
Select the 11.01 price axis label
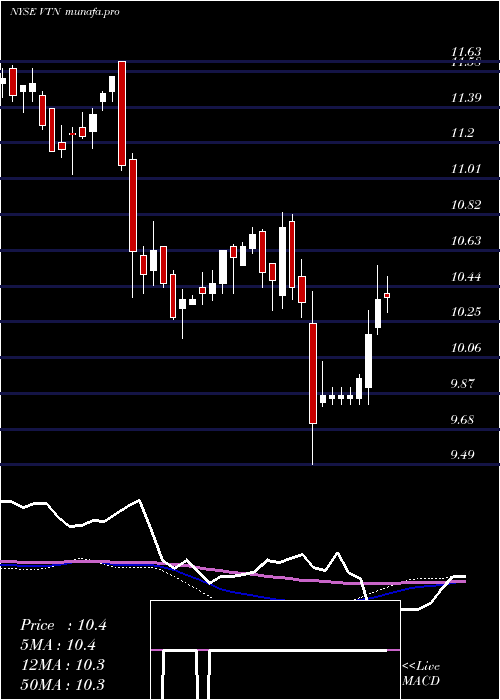tap(466, 169)
